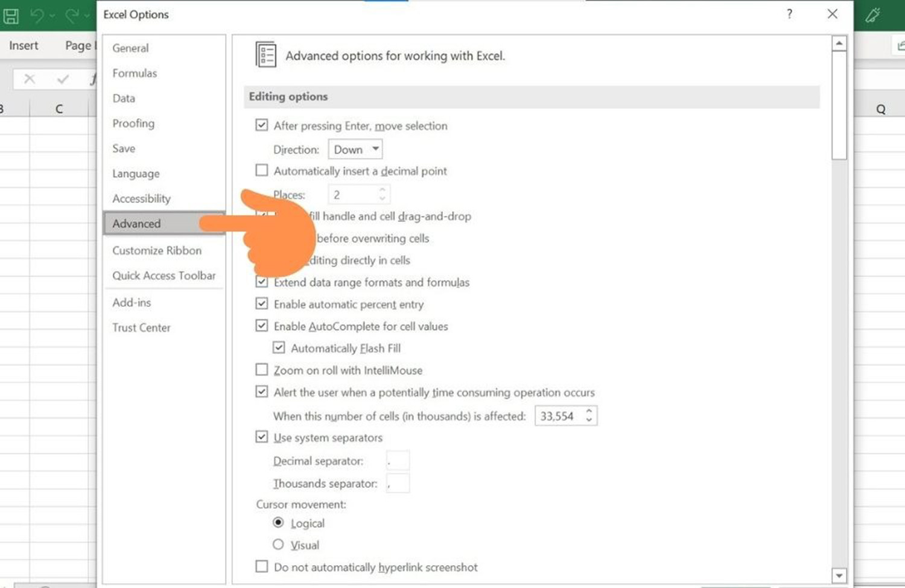This screenshot has width=905, height=588.
Task: Select the Visual cursor movement option
Action: [278, 545]
